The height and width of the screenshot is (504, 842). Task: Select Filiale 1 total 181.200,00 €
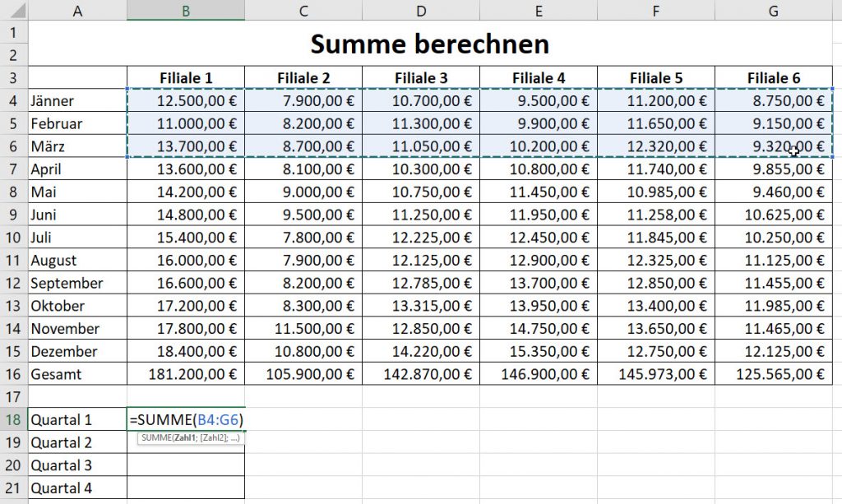click(186, 374)
